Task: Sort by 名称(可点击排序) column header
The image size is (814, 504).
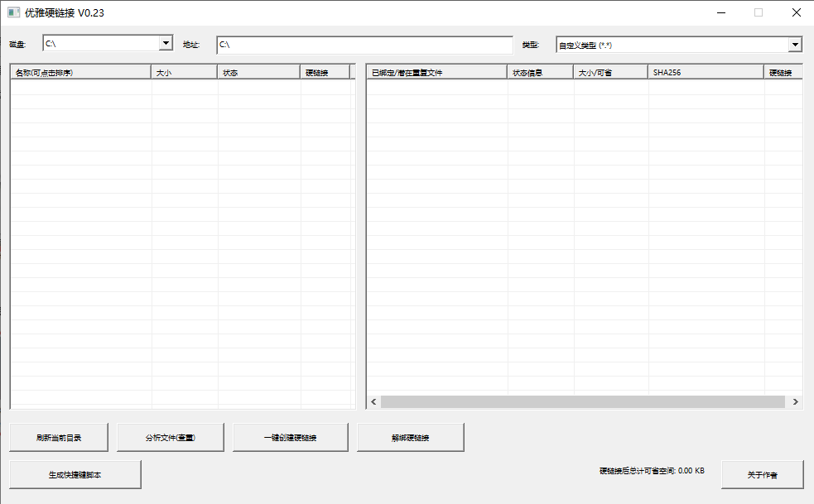Action: 80,73
